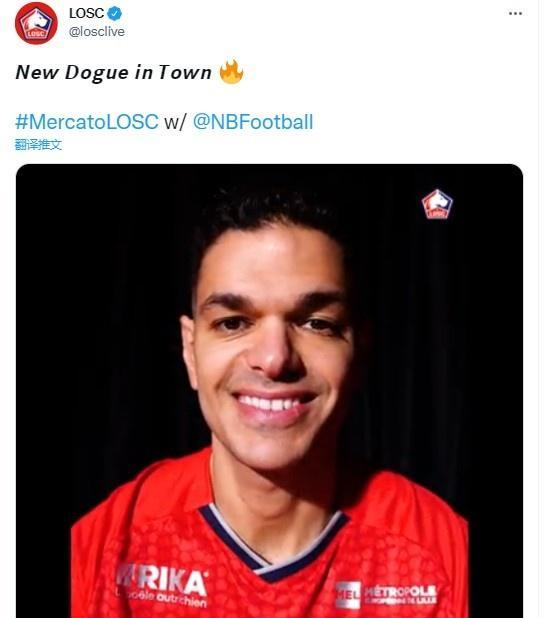This screenshot has height=618, width=544.
Task: Click the white dog head in the avatar logo
Action: pos(37,20)
